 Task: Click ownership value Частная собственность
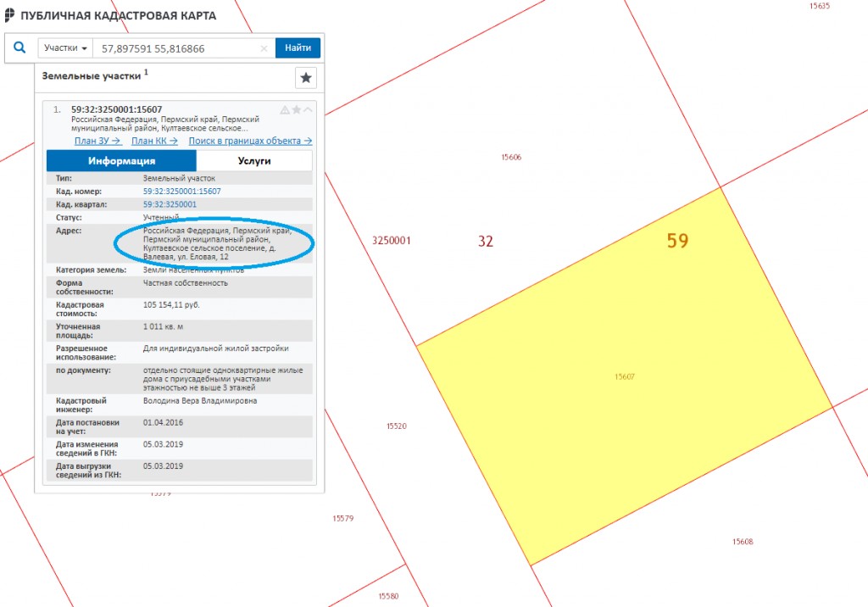point(186,283)
